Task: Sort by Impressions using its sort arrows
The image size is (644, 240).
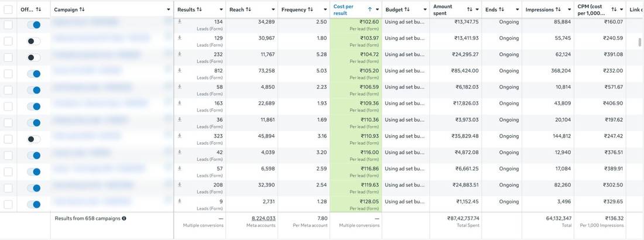Action: [558, 9]
